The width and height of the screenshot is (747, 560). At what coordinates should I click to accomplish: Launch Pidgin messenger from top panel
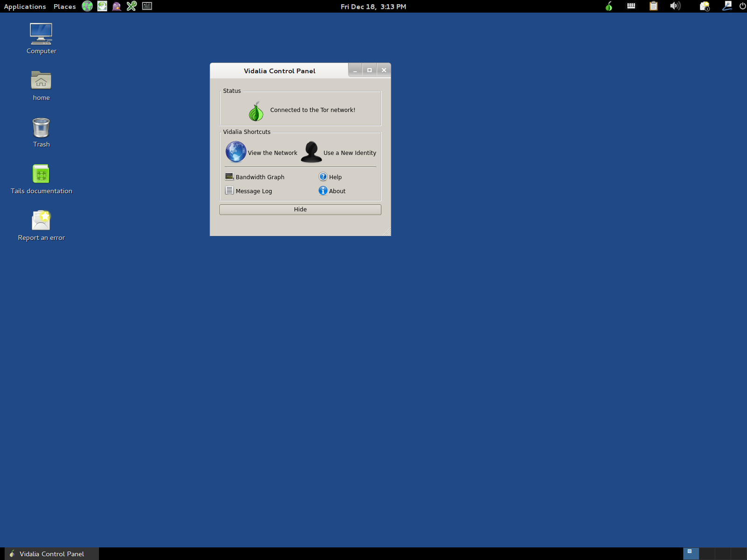click(x=117, y=6)
